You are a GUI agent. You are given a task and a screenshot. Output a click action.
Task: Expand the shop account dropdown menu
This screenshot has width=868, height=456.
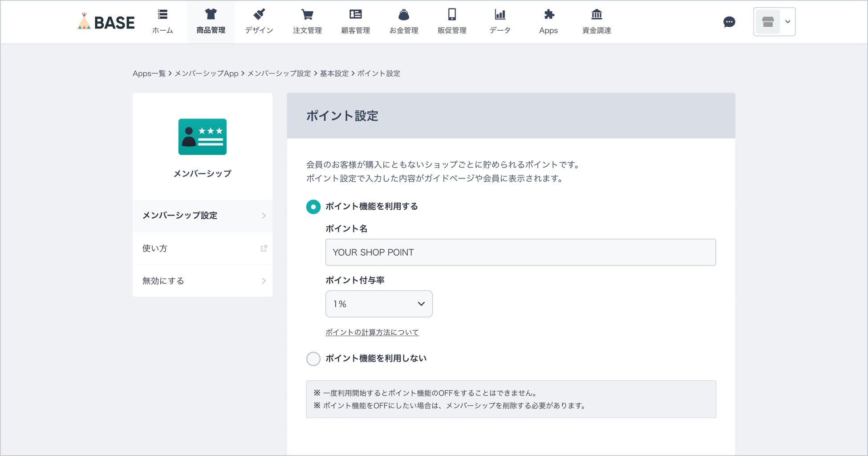(775, 22)
